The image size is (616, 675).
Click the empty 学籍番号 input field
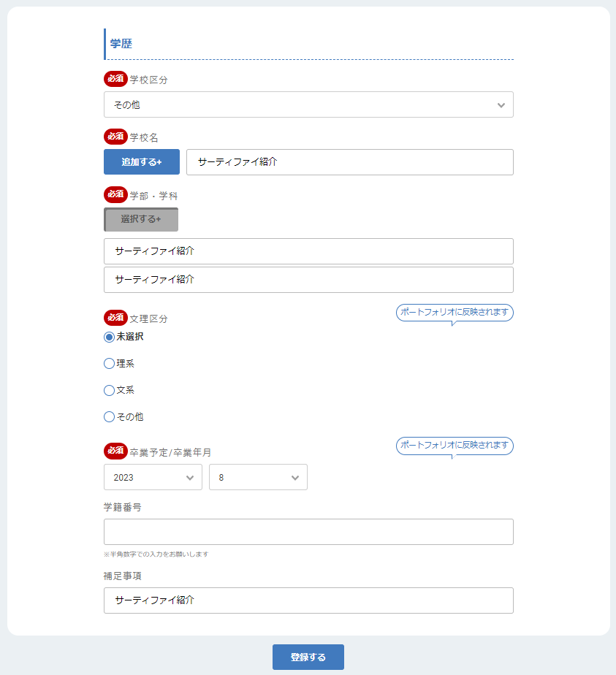click(x=308, y=532)
